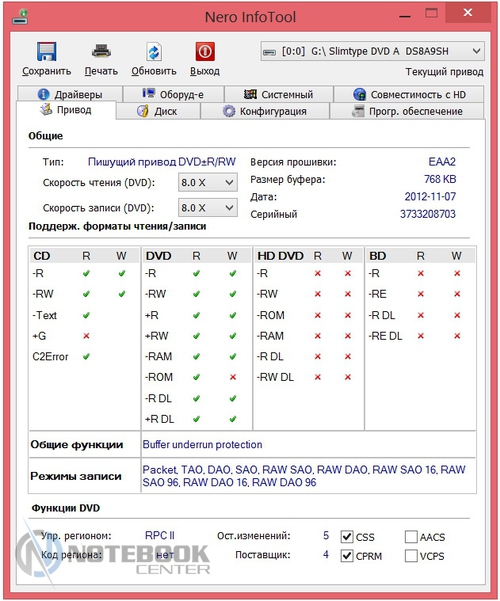Click the DVD -ROM write red cross
The image size is (500, 601).
[233, 377]
